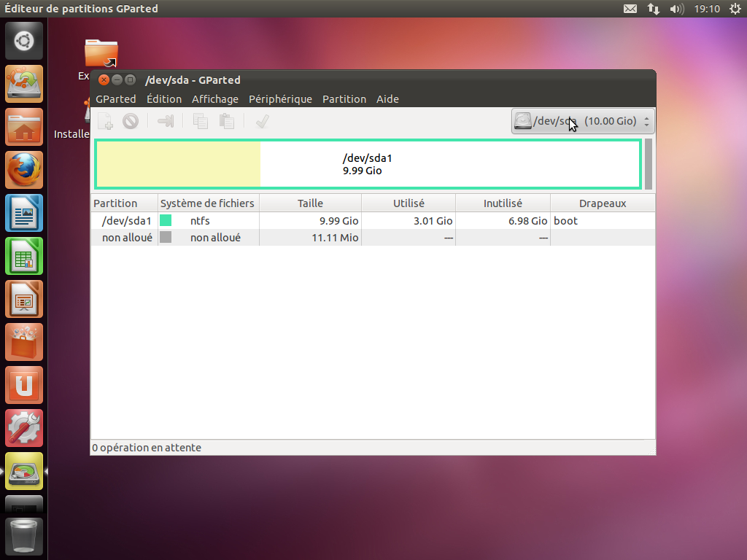Click the Copy partition toolbar icon
This screenshot has height=560, width=747.
(x=201, y=122)
